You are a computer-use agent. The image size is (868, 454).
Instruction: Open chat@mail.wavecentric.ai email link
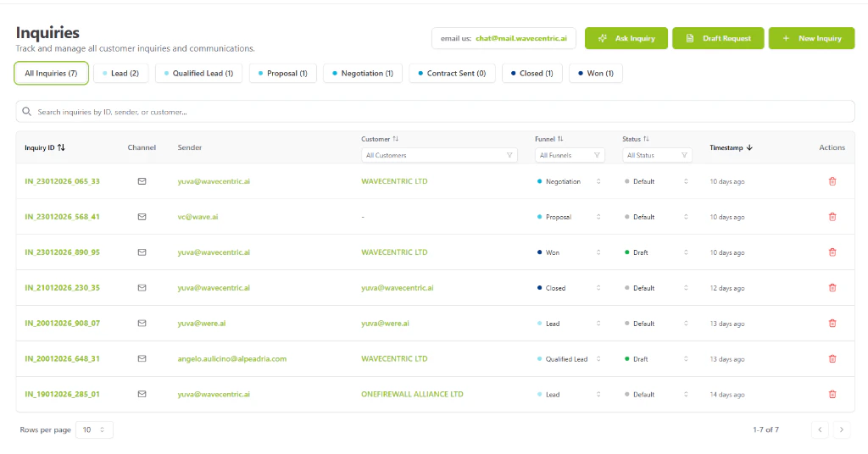coord(521,38)
